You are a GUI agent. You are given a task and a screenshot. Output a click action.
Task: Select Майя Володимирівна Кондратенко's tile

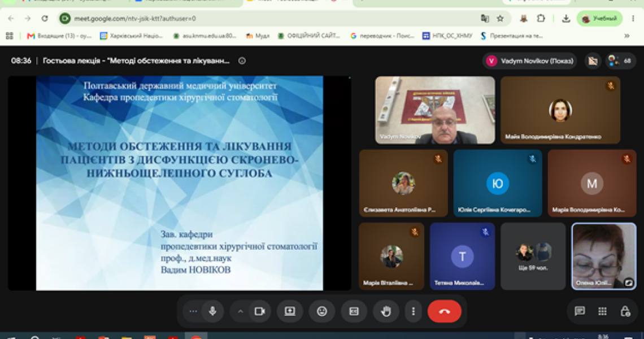(560, 110)
